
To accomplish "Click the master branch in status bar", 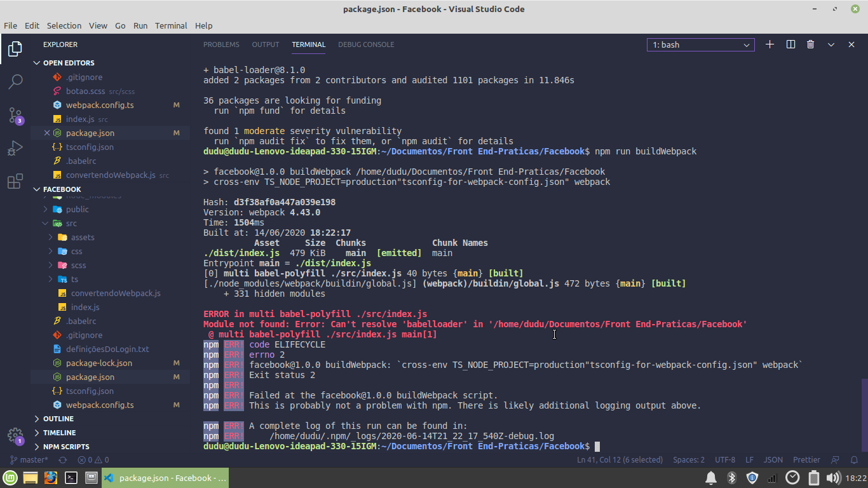I will (29, 460).
